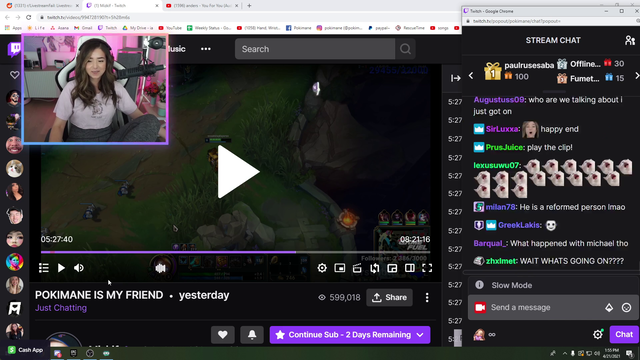Open the community users icon in Stream Chat
640x360 pixels.
(x=630, y=40)
